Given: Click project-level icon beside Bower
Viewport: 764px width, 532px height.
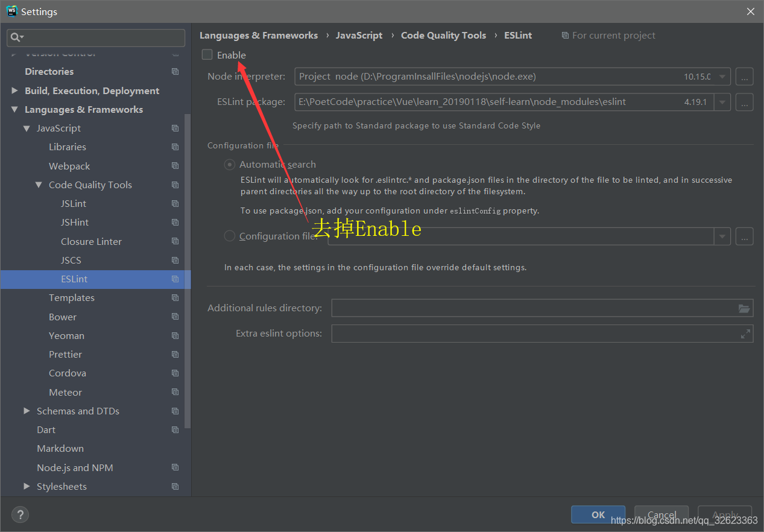Looking at the screenshot, I should [175, 317].
